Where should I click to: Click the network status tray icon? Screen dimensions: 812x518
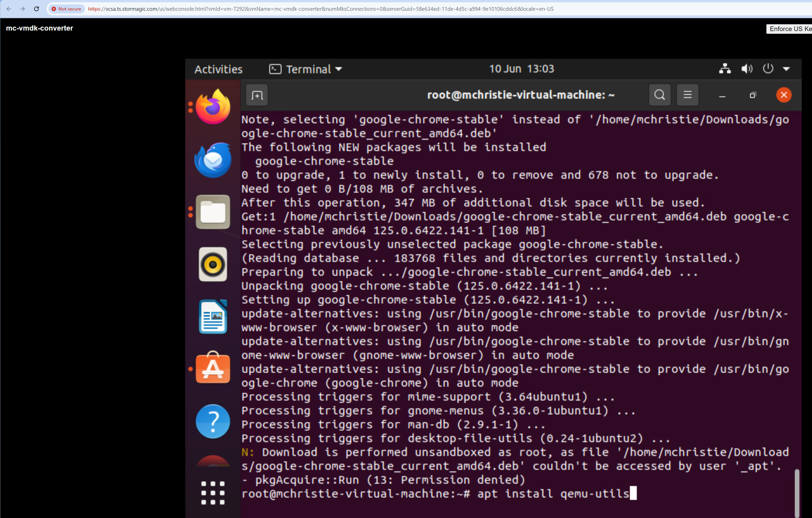(x=725, y=69)
